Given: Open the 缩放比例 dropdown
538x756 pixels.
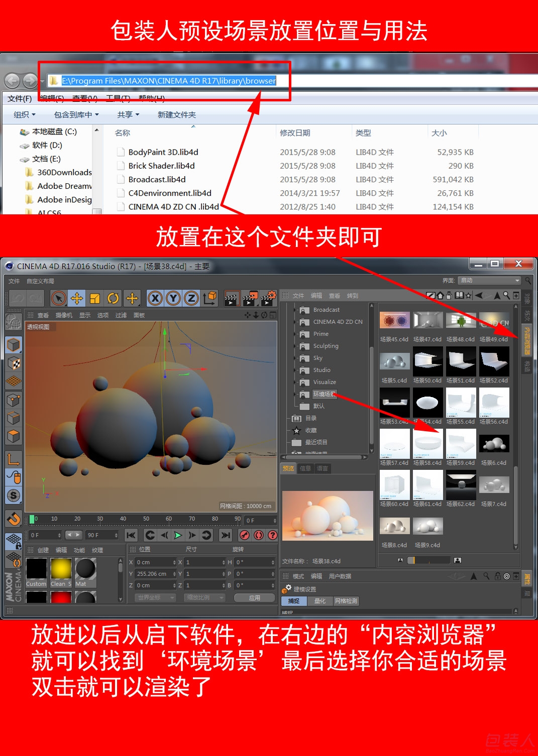Looking at the screenshot, I should [x=204, y=597].
